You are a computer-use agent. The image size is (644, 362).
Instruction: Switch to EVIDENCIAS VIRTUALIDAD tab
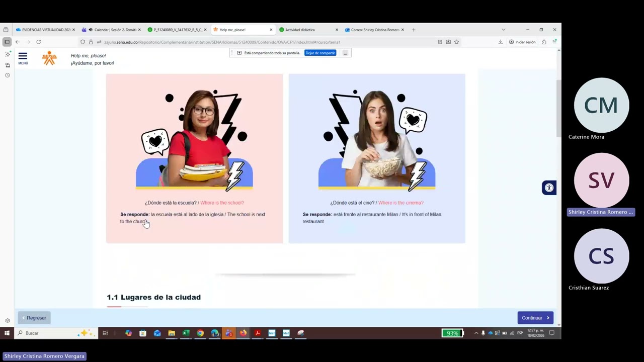pyautogui.click(x=45, y=30)
